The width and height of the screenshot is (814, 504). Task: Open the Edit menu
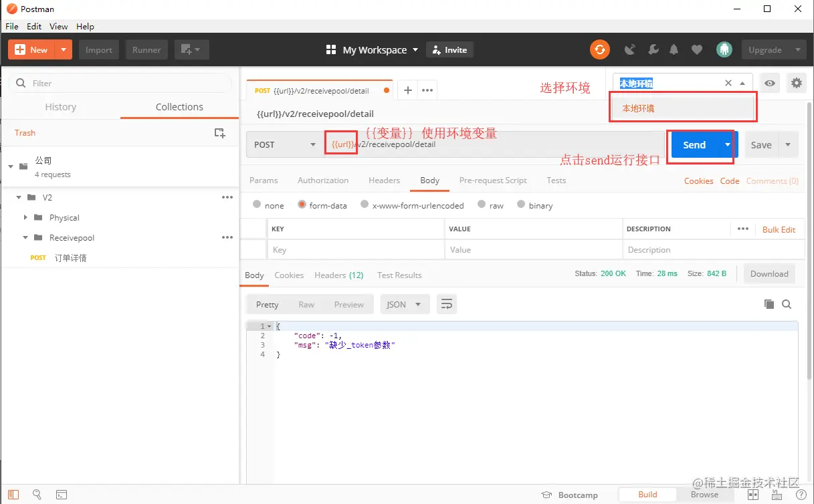tap(34, 26)
